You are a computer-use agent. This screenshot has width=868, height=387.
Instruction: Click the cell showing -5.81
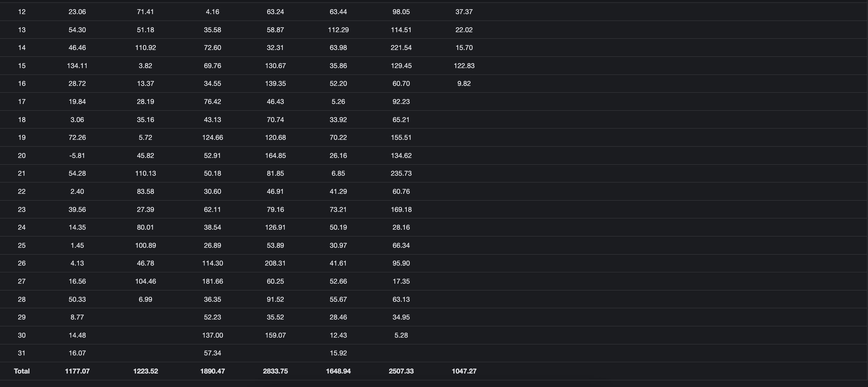[x=77, y=155]
